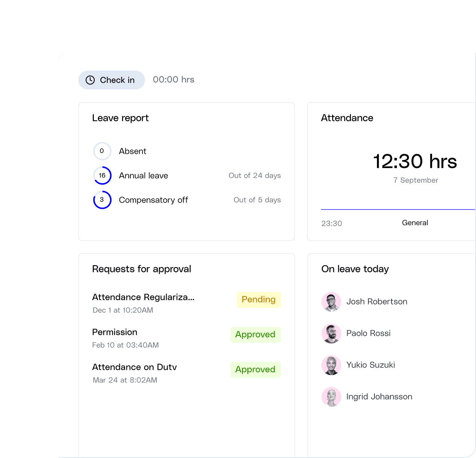
Task: Open Ingrid Johansson's name
Action: [x=379, y=397]
